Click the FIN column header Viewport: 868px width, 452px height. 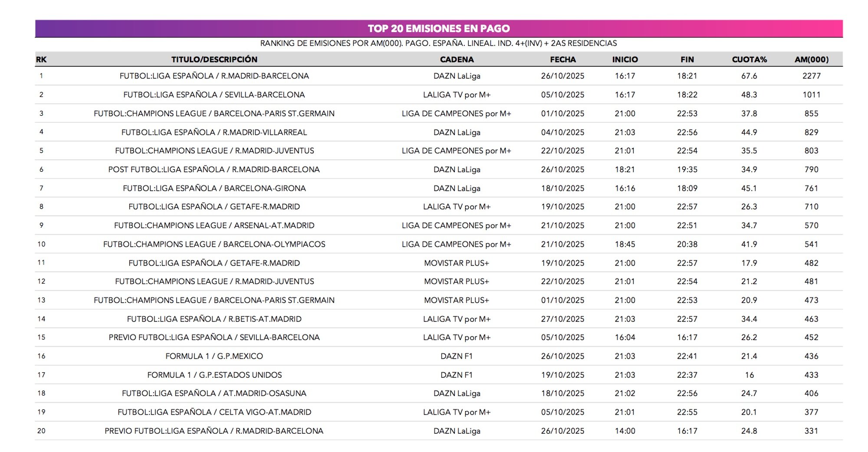[x=688, y=60]
